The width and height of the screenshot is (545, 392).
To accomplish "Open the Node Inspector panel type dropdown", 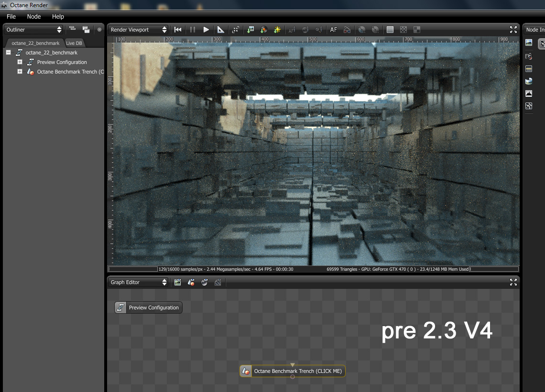I will tap(534, 30).
